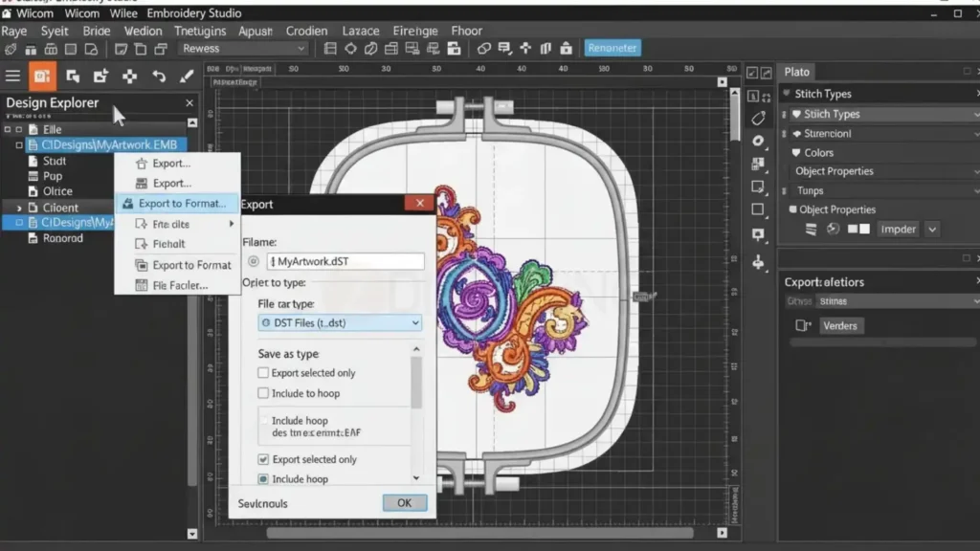This screenshot has width=980, height=551.
Task: Tick the Include to hoop checkbox
Action: 263,393
